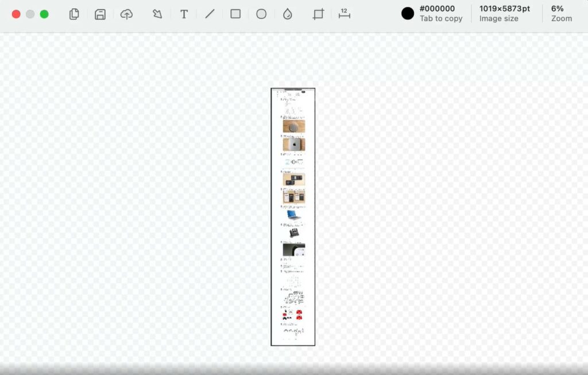588x375 pixels.
Task: Select the Arrow annotation tool
Action: click(x=157, y=14)
